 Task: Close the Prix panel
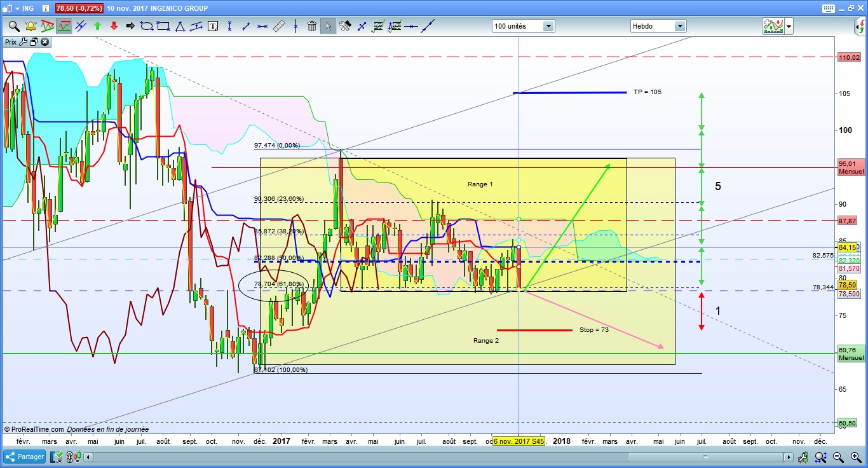[44, 42]
